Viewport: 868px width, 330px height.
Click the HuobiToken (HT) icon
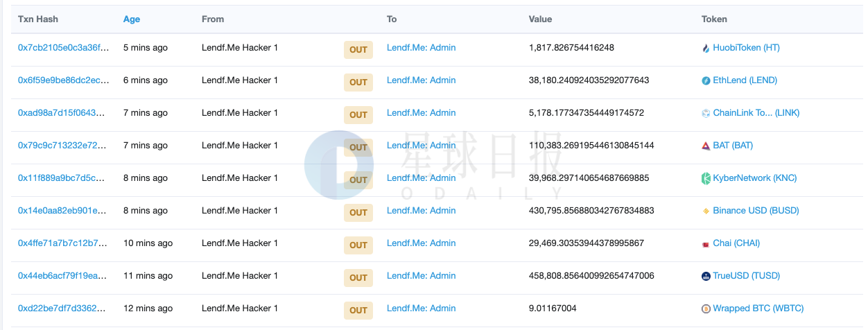point(706,49)
